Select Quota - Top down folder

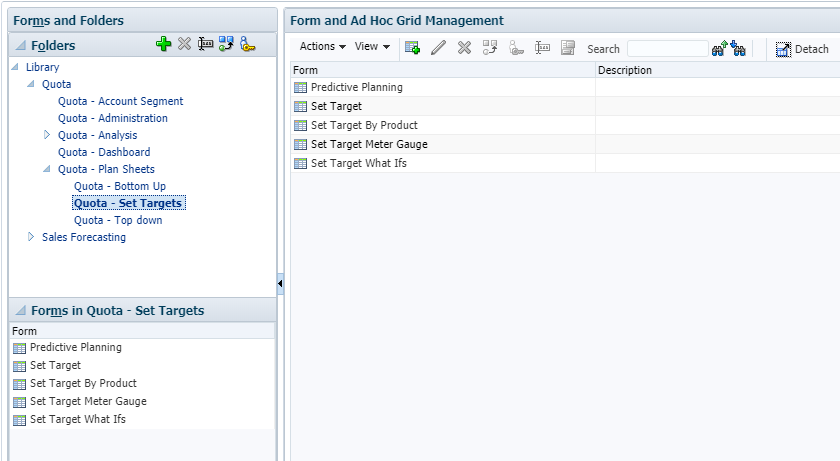click(118, 220)
